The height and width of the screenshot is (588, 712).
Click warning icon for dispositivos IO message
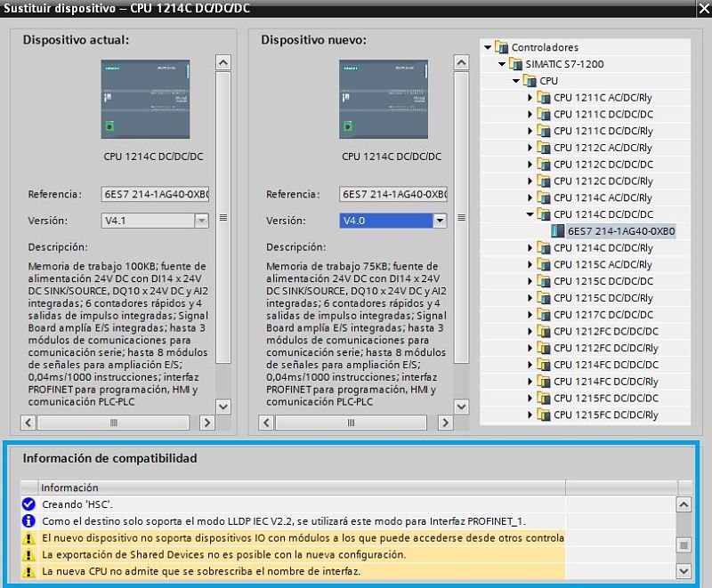point(28,538)
